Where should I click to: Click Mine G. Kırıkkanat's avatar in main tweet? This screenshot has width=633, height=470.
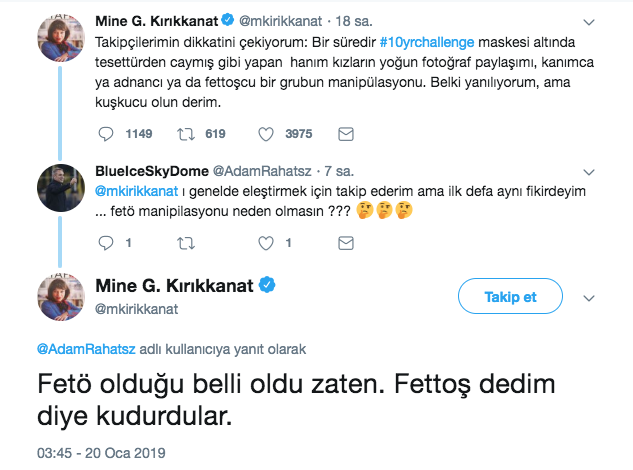pyautogui.click(x=59, y=295)
